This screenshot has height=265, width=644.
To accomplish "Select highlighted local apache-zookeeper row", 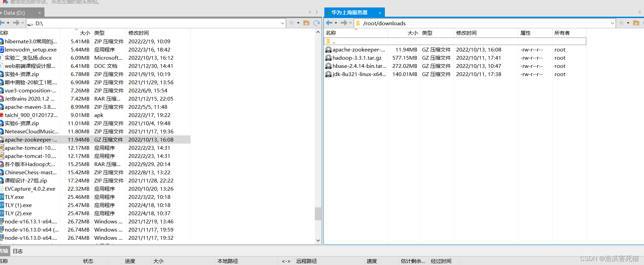I will pos(95,140).
